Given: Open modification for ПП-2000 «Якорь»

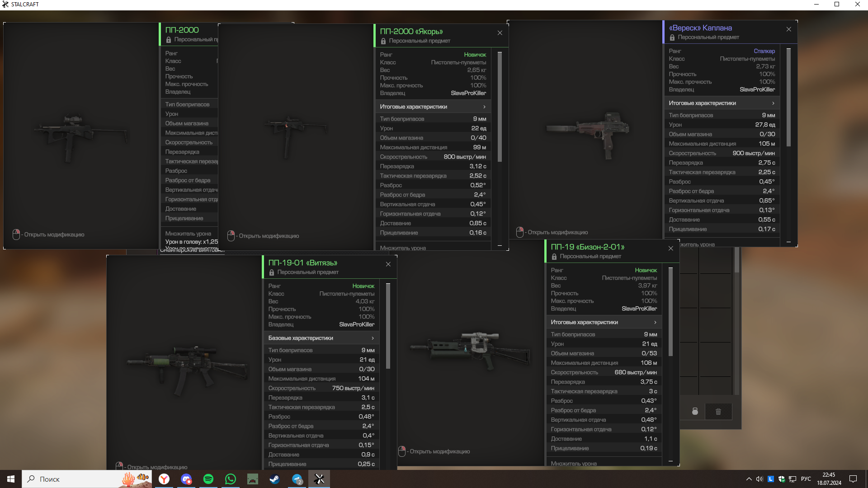Looking at the screenshot, I should coord(269,236).
